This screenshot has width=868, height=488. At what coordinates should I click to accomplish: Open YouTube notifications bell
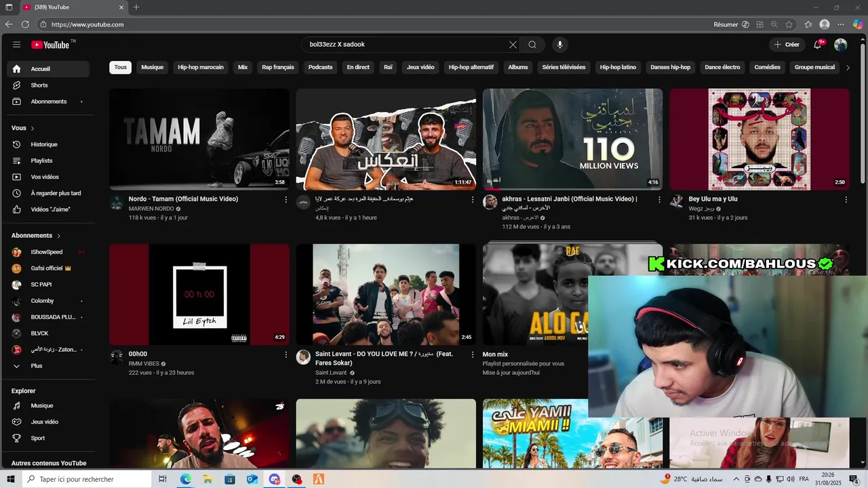click(818, 45)
